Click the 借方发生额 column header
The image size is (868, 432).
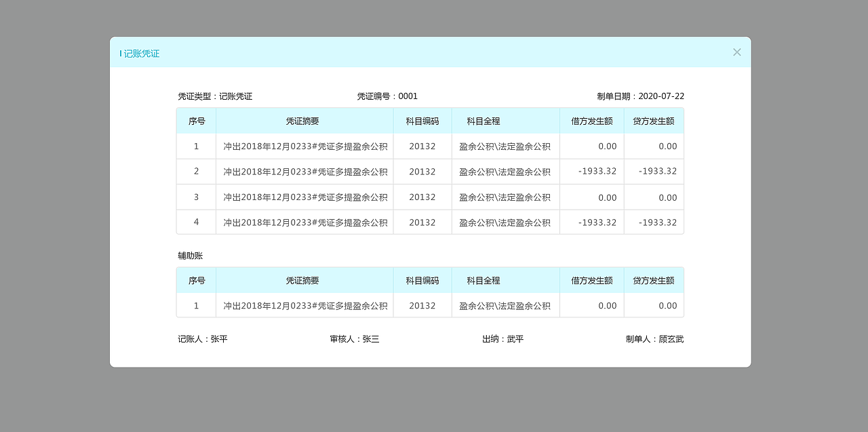591,120
